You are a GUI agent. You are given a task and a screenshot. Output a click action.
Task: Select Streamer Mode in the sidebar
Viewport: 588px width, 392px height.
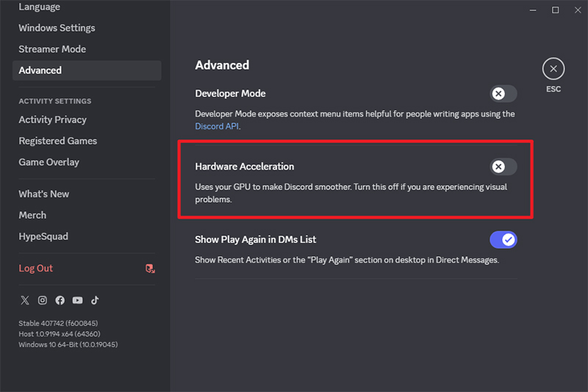[x=52, y=49]
